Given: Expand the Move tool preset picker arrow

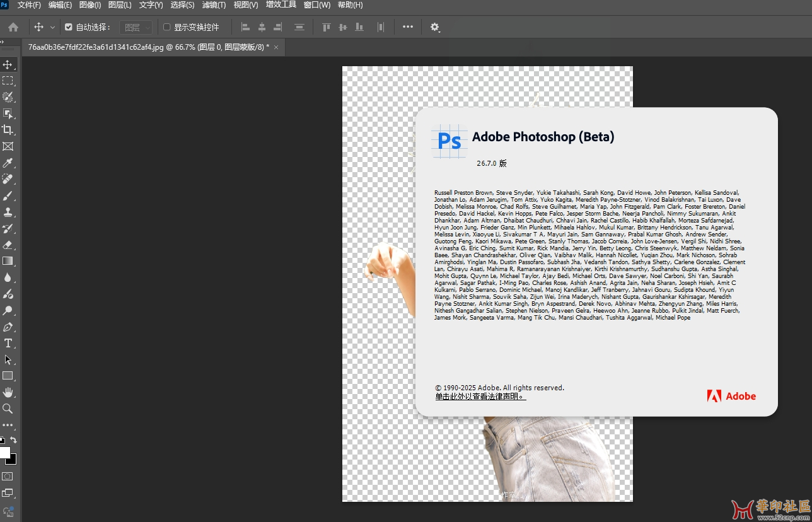Looking at the screenshot, I should [x=52, y=28].
